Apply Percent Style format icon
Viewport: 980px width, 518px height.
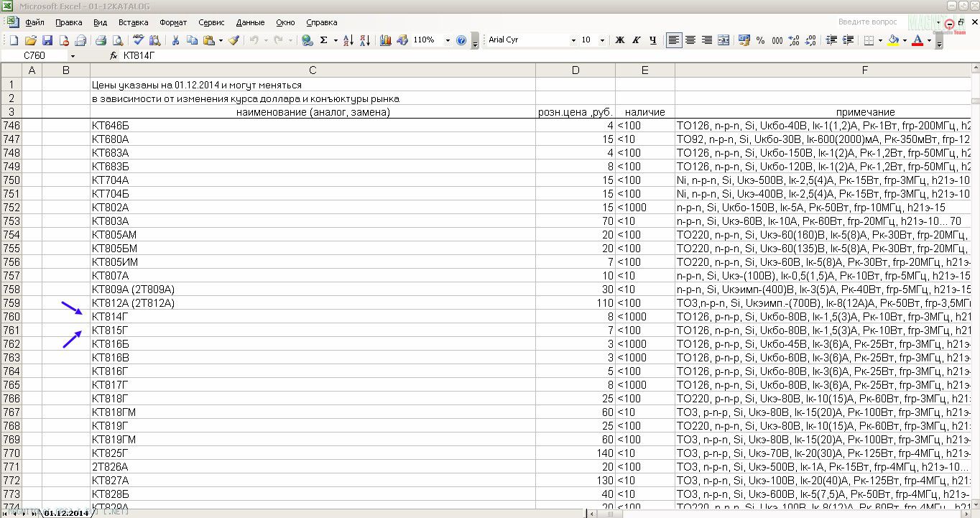tap(760, 40)
